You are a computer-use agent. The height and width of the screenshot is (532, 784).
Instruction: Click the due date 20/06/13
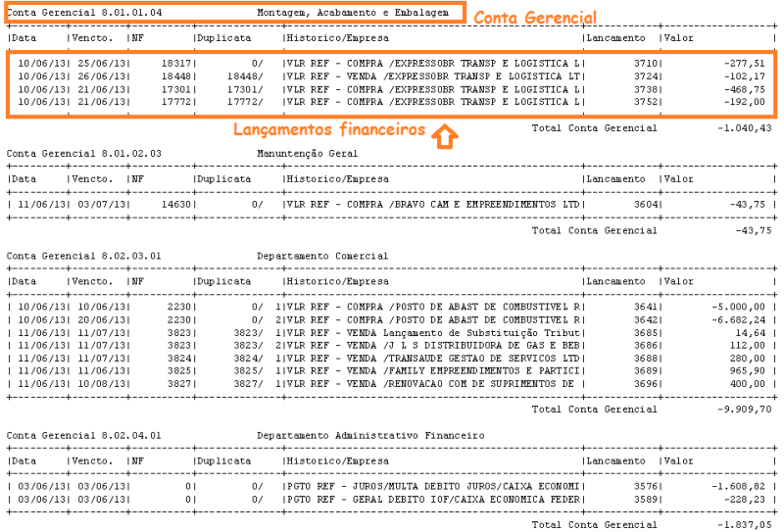tap(102, 320)
